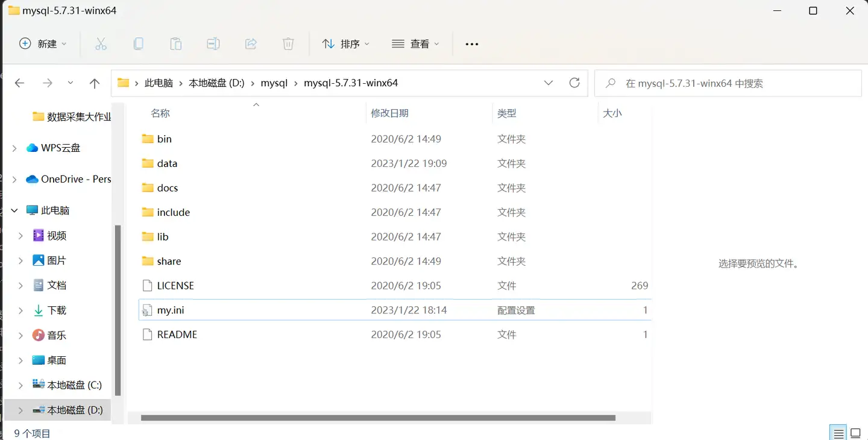Expand the 图片 tree node

click(20, 260)
